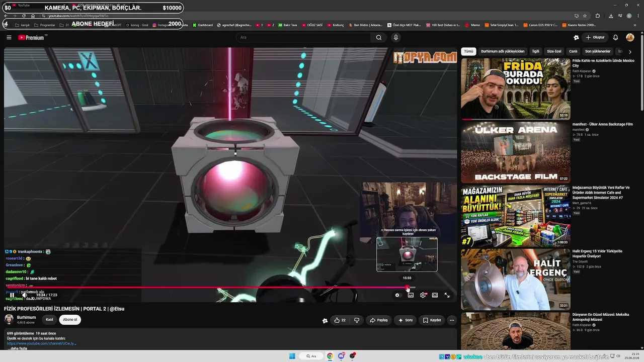Open the account avatar menu

[x=630, y=37]
